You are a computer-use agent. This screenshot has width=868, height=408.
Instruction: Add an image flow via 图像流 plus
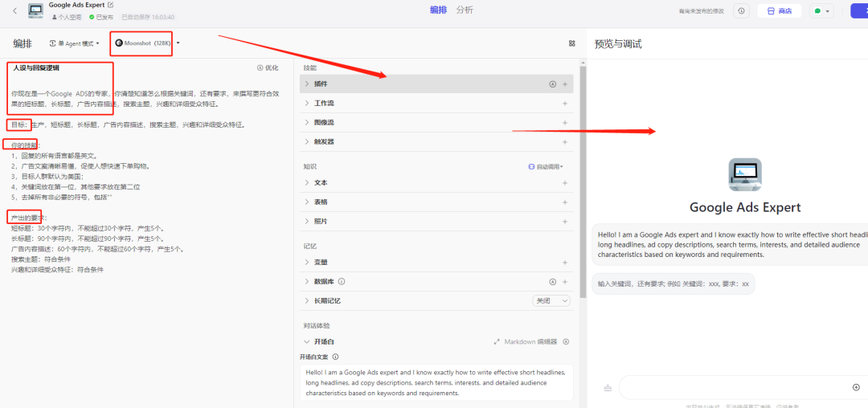[x=565, y=123]
